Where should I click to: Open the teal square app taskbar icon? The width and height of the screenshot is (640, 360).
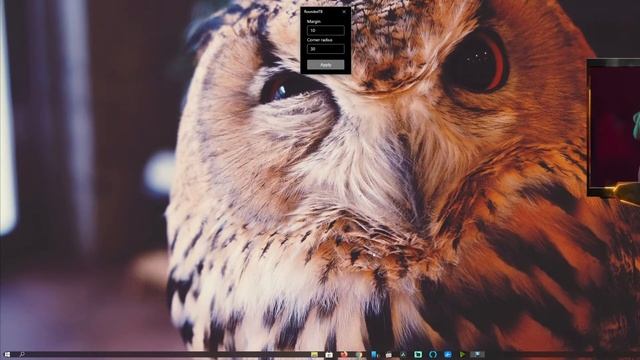click(418, 355)
